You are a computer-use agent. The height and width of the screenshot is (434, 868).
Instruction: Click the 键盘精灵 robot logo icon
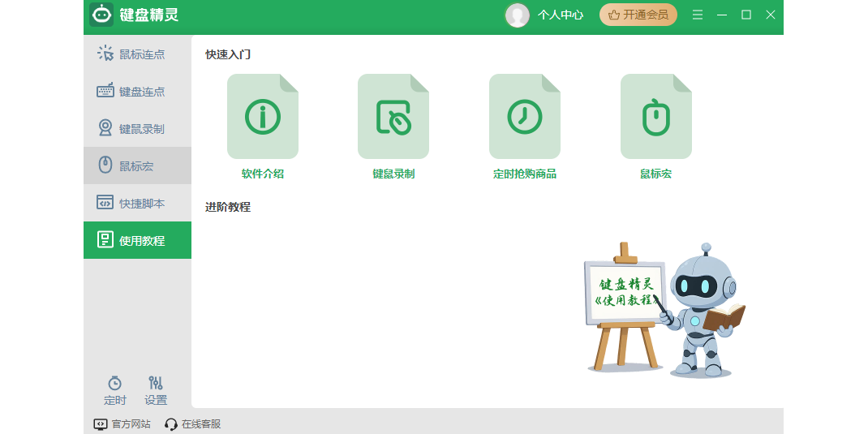[x=101, y=15]
